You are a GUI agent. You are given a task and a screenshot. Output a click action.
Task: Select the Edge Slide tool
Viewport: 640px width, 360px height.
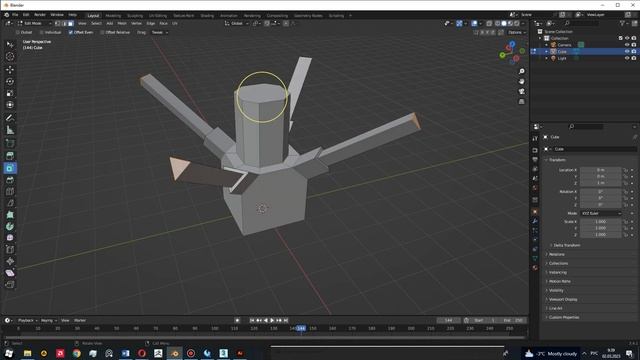coord(10,249)
